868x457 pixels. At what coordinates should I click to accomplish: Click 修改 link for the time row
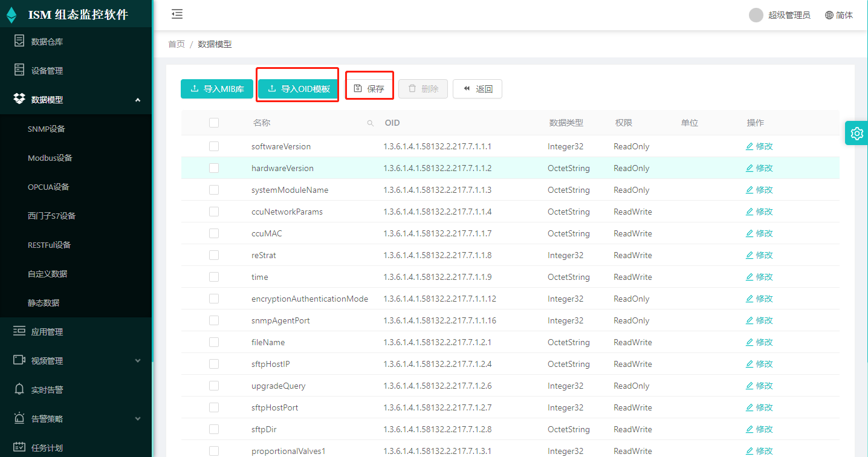[x=759, y=277]
